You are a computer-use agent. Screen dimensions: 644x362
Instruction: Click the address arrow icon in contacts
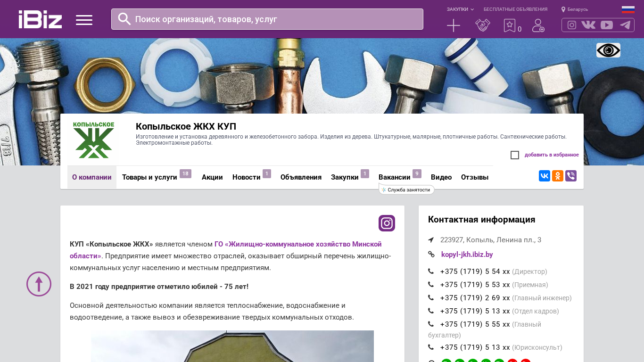pyautogui.click(x=431, y=240)
